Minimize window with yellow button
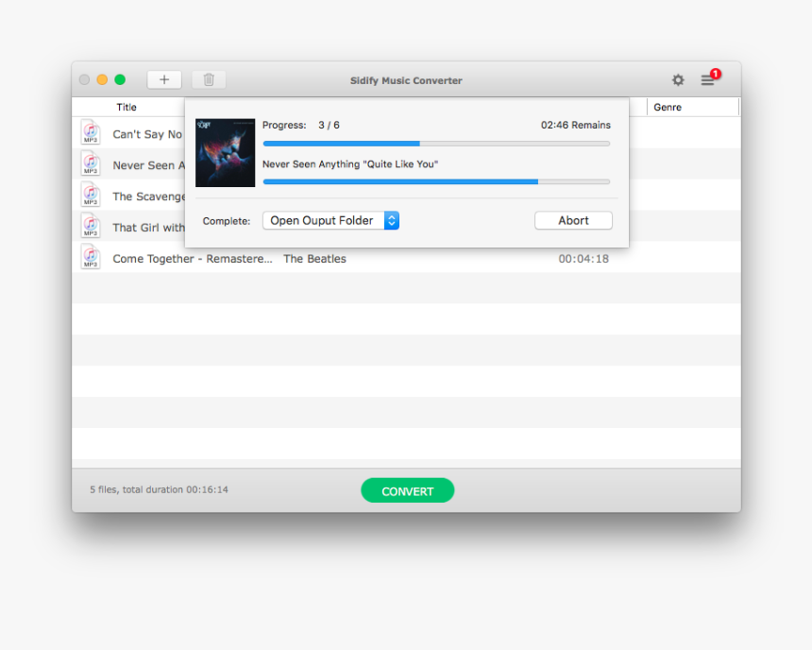 [102, 79]
